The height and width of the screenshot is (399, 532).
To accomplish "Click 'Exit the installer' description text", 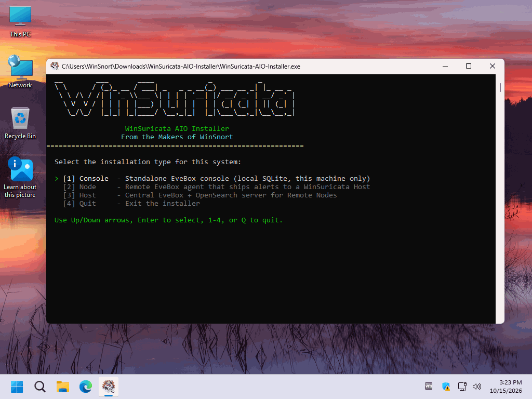I will coord(163,204).
